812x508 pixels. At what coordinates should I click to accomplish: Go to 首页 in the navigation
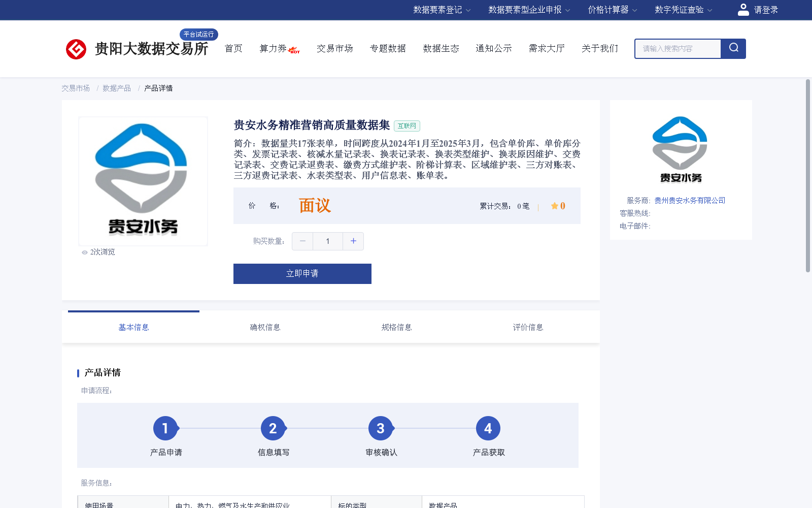point(233,48)
